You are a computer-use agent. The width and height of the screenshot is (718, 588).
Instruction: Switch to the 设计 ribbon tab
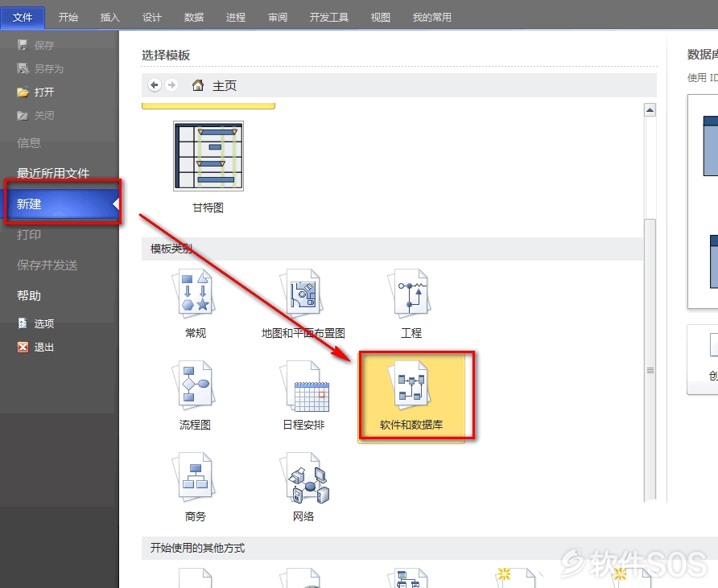pos(152,18)
